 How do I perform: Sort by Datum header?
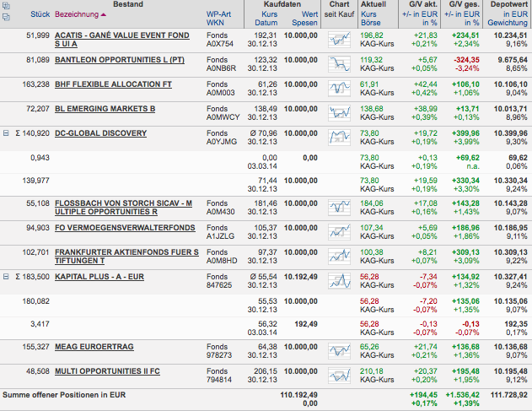(266, 23)
